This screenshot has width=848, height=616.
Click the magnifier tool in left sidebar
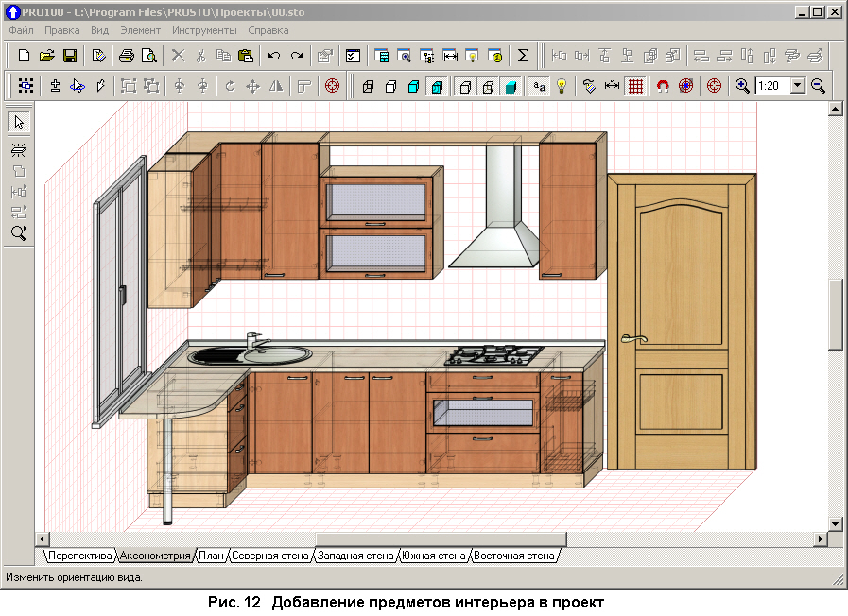tap(19, 232)
